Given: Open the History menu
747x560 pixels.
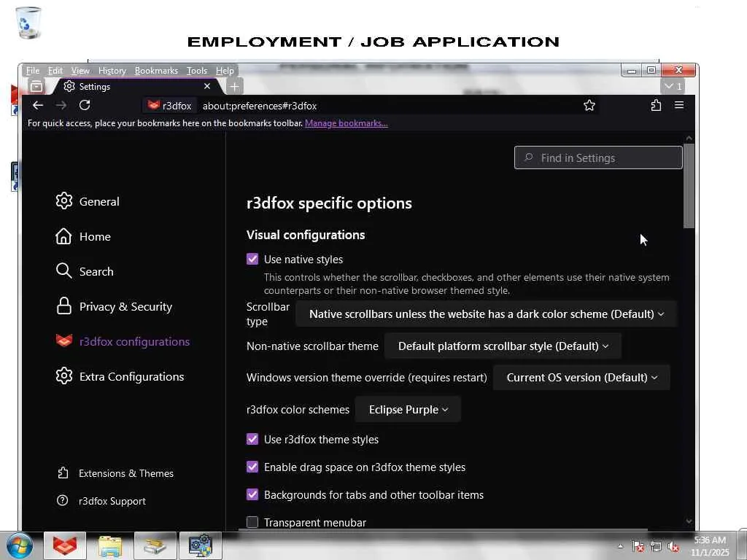Looking at the screenshot, I should point(112,71).
